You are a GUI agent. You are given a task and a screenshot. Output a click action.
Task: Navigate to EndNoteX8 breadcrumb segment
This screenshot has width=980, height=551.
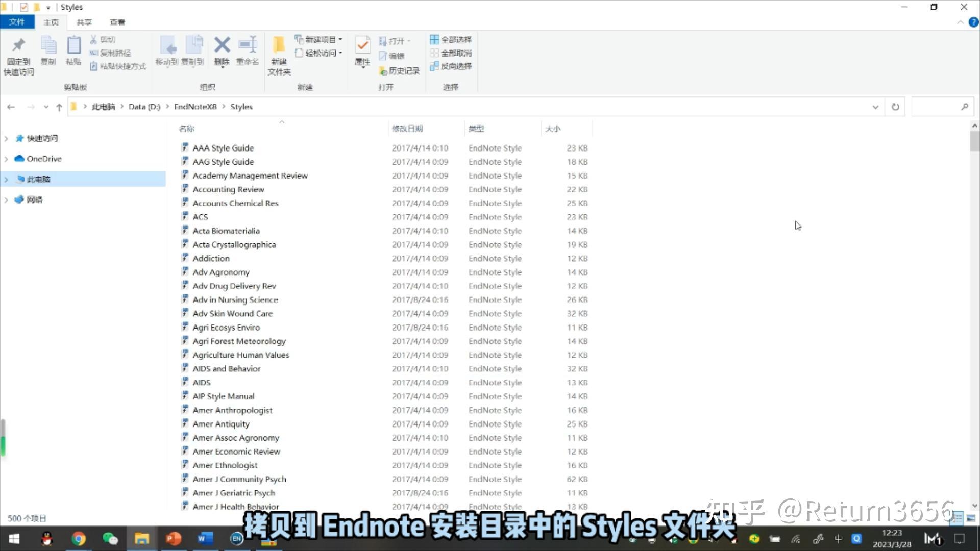[x=195, y=107]
